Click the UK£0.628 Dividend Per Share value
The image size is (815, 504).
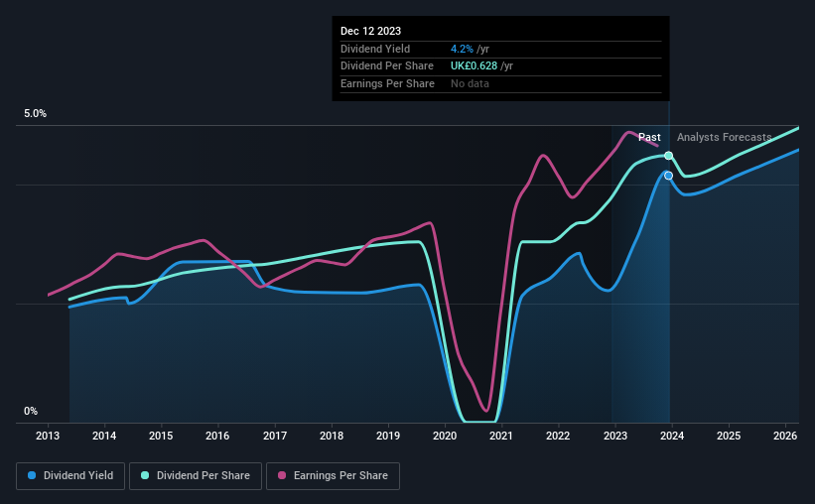pos(474,66)
